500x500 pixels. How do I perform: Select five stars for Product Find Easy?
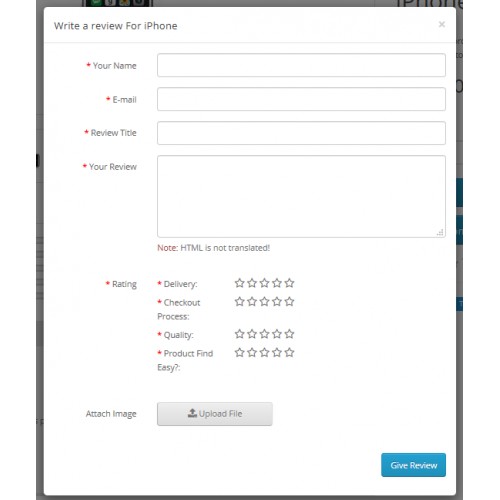289,352
